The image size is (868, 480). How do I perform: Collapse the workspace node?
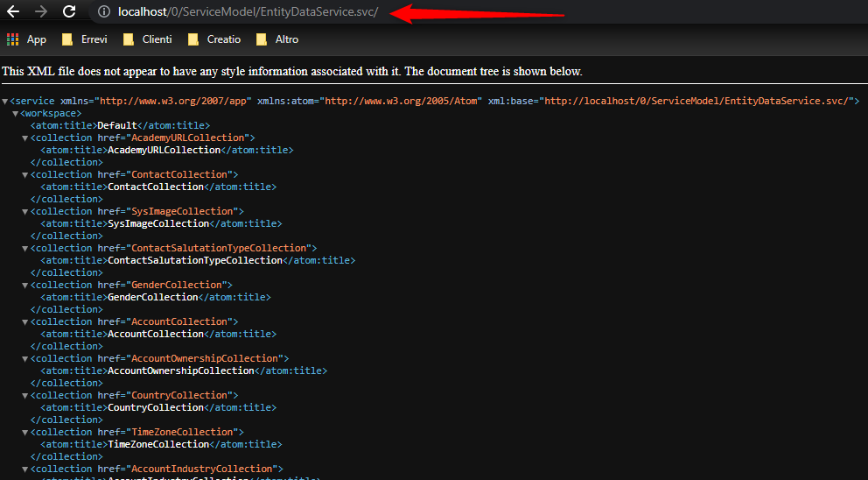point(16,114)
